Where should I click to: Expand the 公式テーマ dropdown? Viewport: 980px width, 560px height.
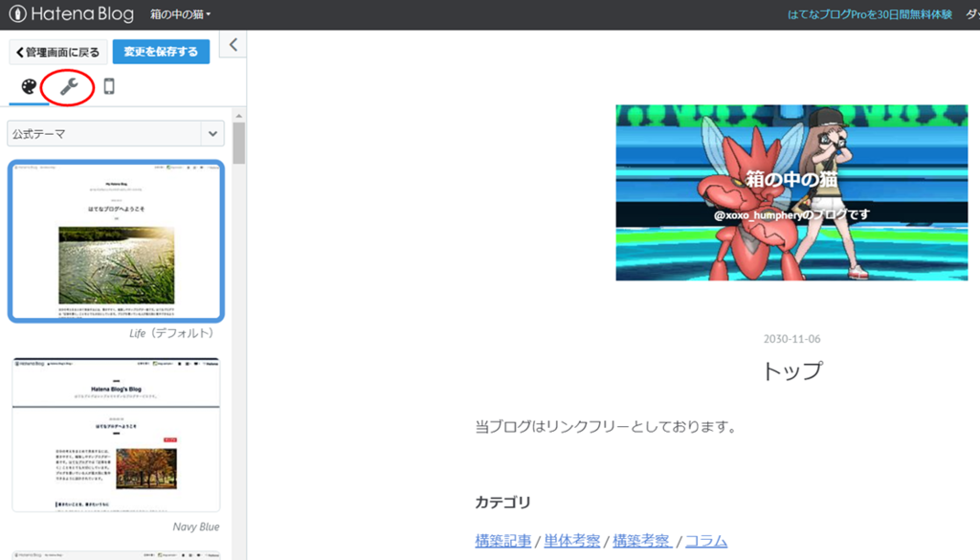click(x=116, y=134)
